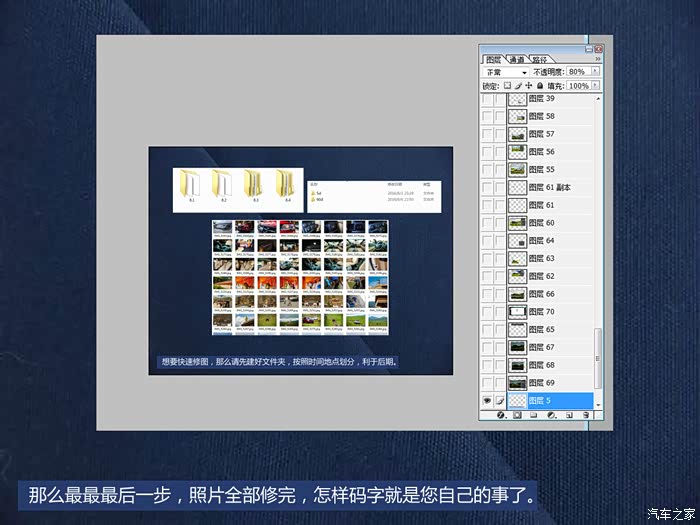Show 图层 58 via its visibility box
Image resolution: width=700 pixels, height=525 pixels.
coord(487,116)
